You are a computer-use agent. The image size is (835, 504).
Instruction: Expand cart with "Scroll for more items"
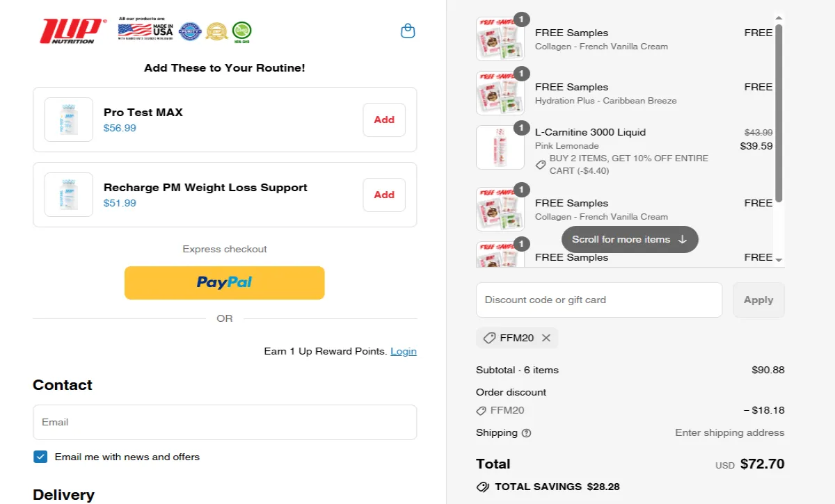click(x=629, y=239)
